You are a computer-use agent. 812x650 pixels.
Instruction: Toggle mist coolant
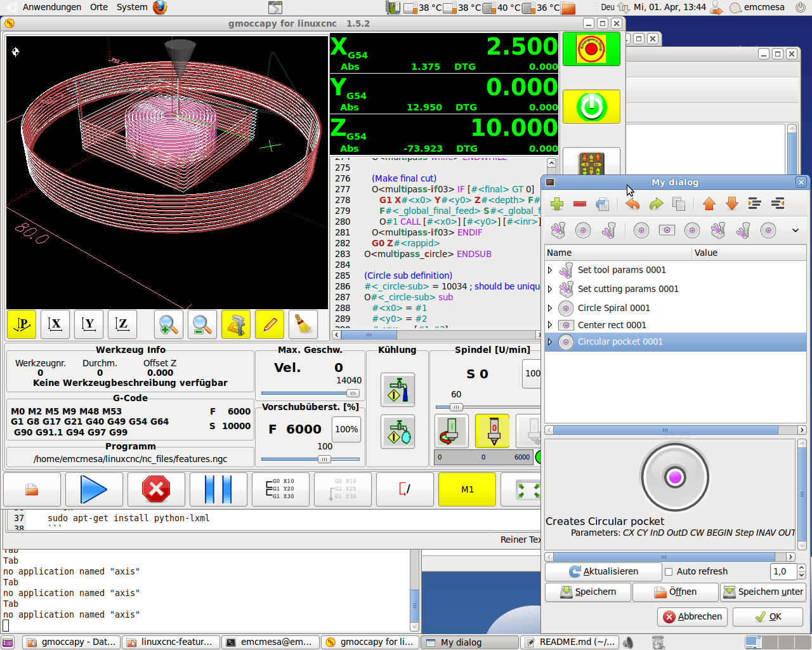[398, 432]
